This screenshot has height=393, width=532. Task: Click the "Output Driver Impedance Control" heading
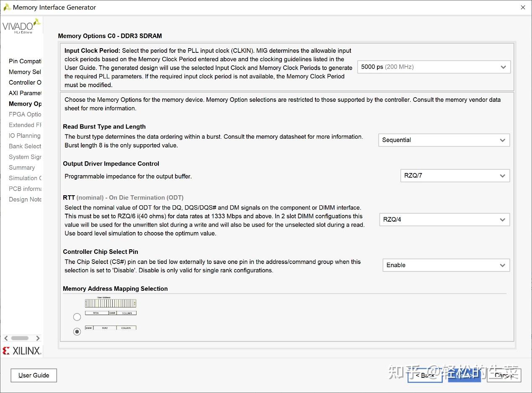(111, 163)
